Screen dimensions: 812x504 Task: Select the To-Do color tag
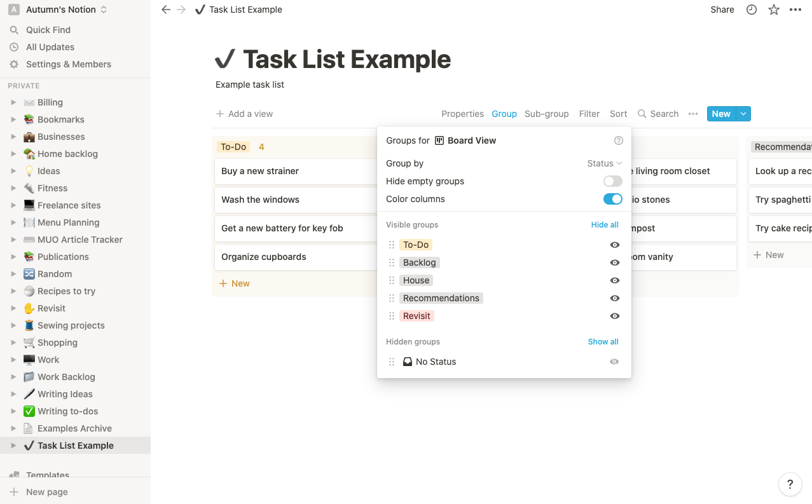coord(416,245)
